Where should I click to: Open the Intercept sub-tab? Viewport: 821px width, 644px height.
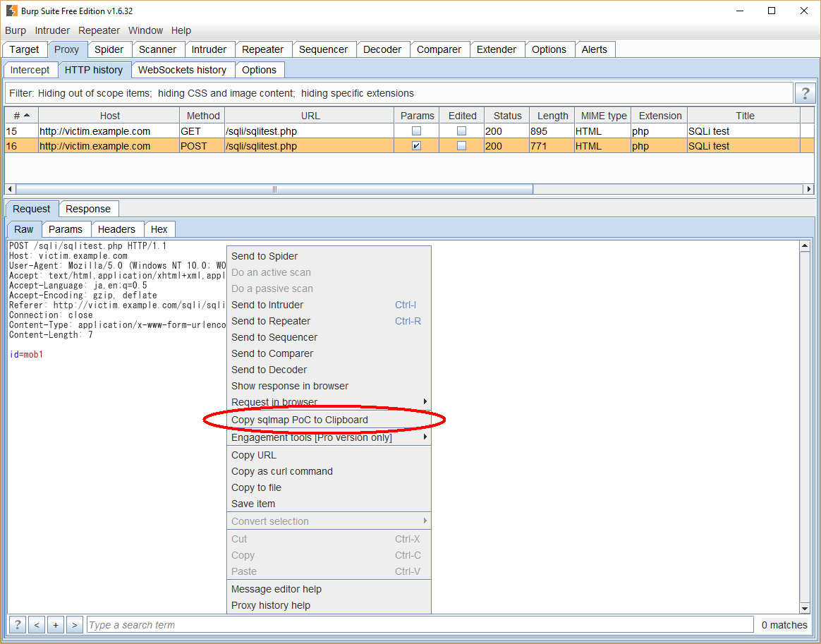[x=30, y=70]
